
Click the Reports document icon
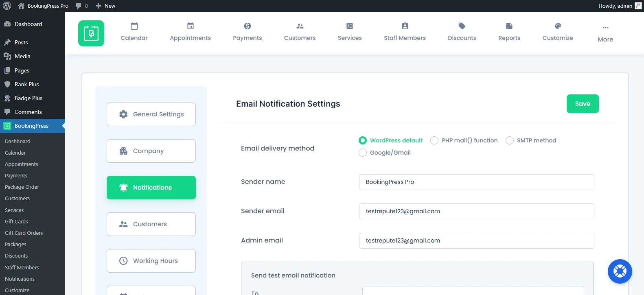(509, 26)
